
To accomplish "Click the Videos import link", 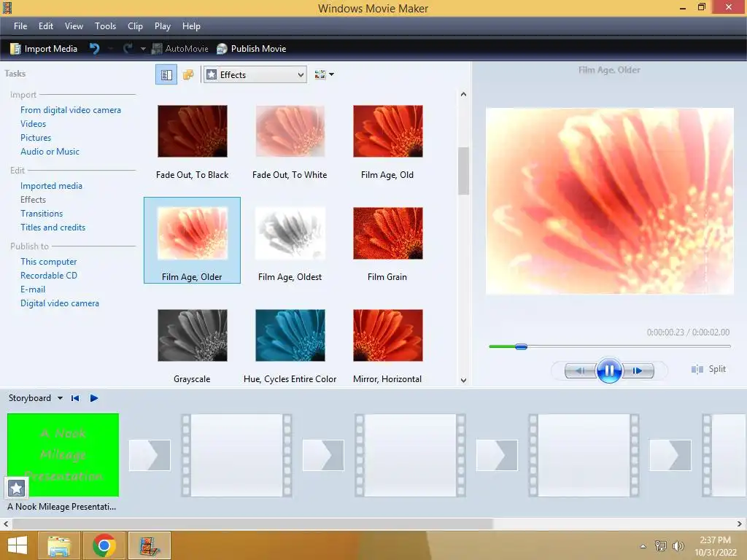I will tap(34, 124).
